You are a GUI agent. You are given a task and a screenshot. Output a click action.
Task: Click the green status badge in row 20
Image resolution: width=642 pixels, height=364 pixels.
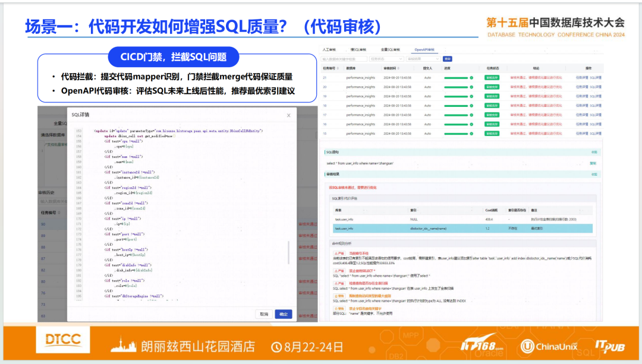(492, 87)
